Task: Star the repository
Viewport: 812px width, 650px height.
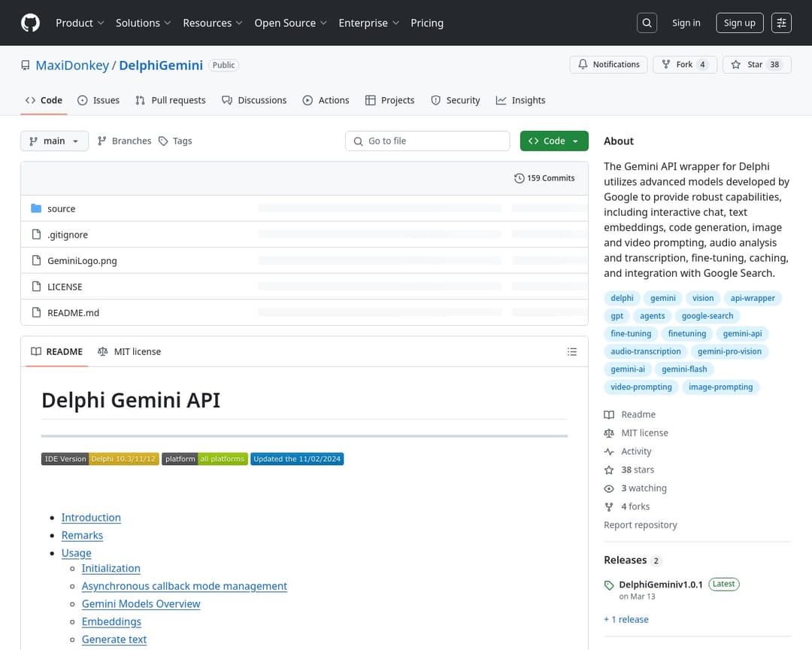Action: pos(756,64)
